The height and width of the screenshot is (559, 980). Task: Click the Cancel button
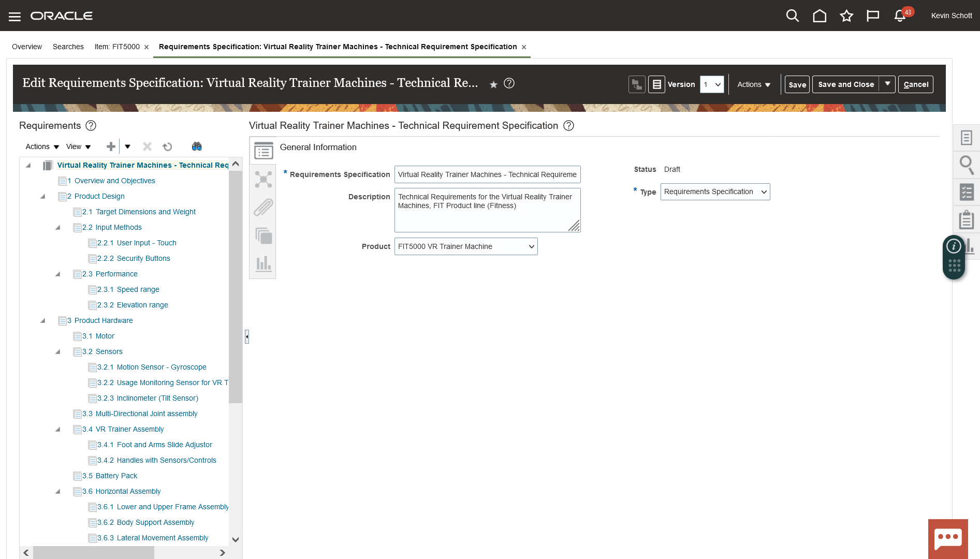coord(915,84)
